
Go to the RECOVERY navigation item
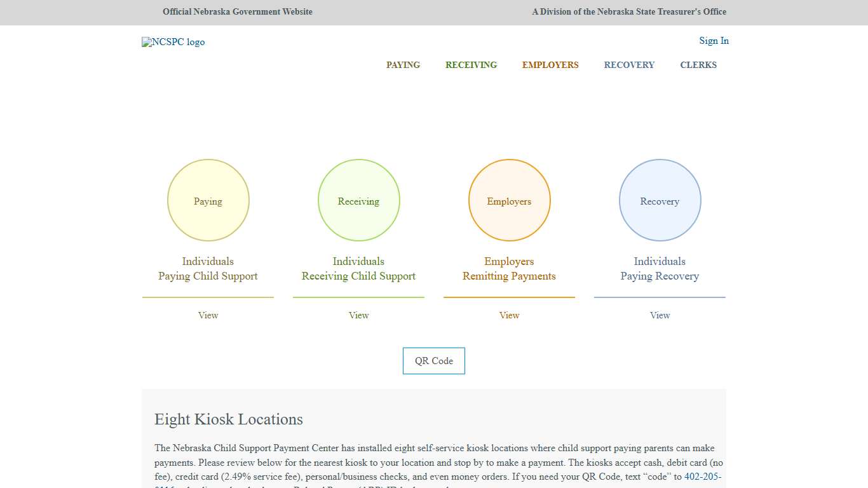click(x=629, y=65)
